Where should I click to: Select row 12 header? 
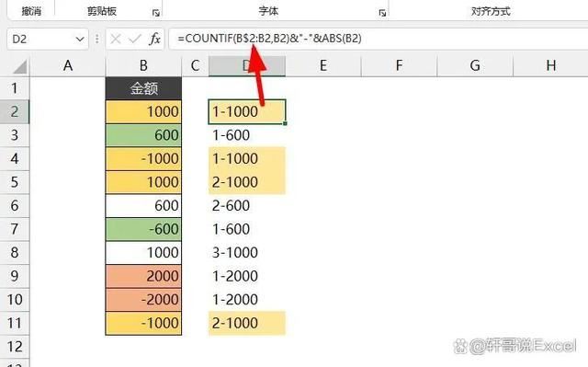[x=15, y=347]
